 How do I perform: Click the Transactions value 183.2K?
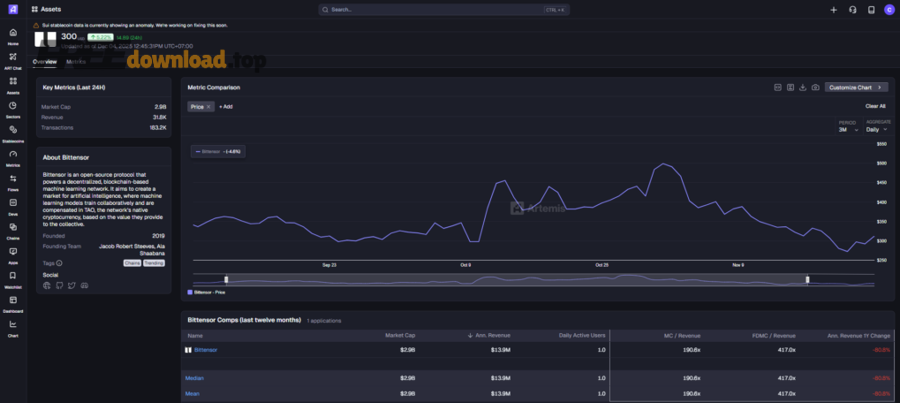158,127
